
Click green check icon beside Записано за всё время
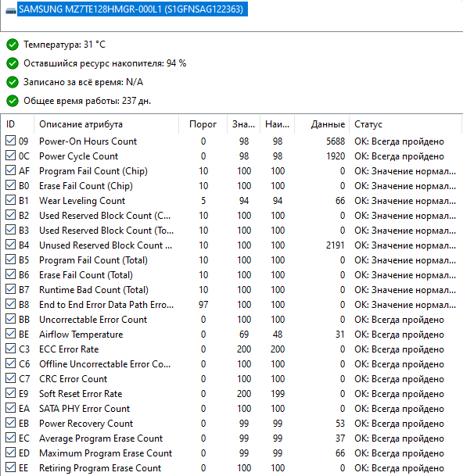click(x=13, y=82)
